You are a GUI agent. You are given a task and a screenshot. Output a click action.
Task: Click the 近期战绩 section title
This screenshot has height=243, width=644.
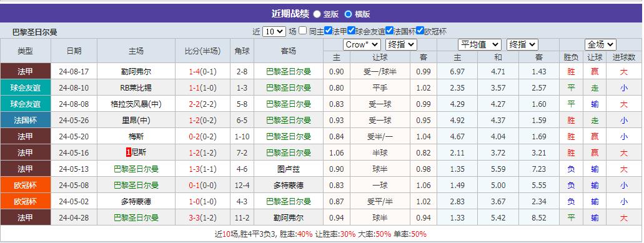click(290, 14)
